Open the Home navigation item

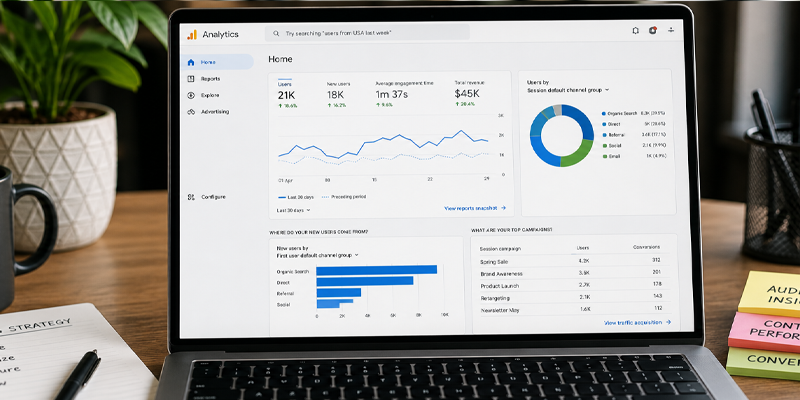217,62
